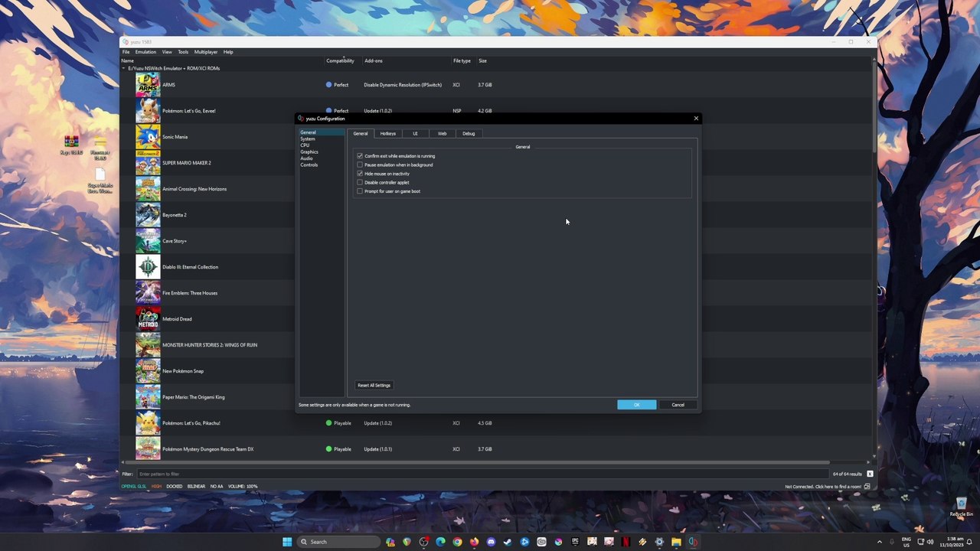The image size is (980, 551).
Task: Cancel the yuzu Configuration dialog
Action: (678, 405)
